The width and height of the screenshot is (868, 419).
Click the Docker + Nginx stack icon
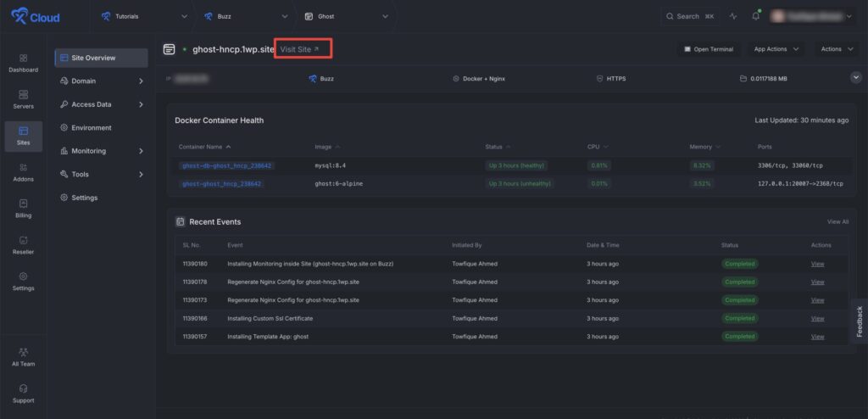click(x=456, y=79)
